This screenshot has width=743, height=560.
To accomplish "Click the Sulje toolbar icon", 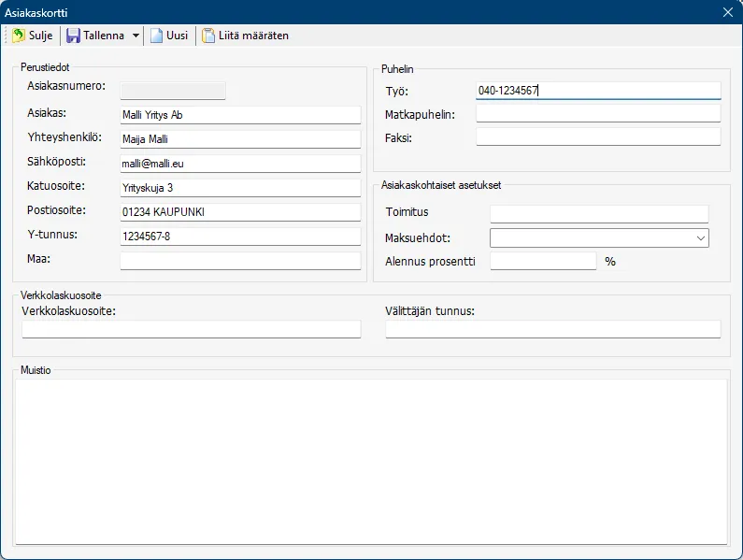I will (19, 36).
